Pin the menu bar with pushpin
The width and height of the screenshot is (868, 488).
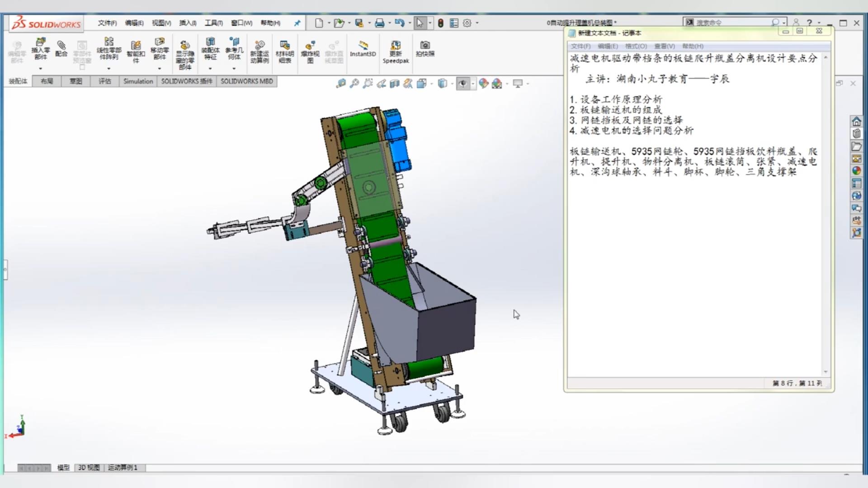click(x=297, y=23)
